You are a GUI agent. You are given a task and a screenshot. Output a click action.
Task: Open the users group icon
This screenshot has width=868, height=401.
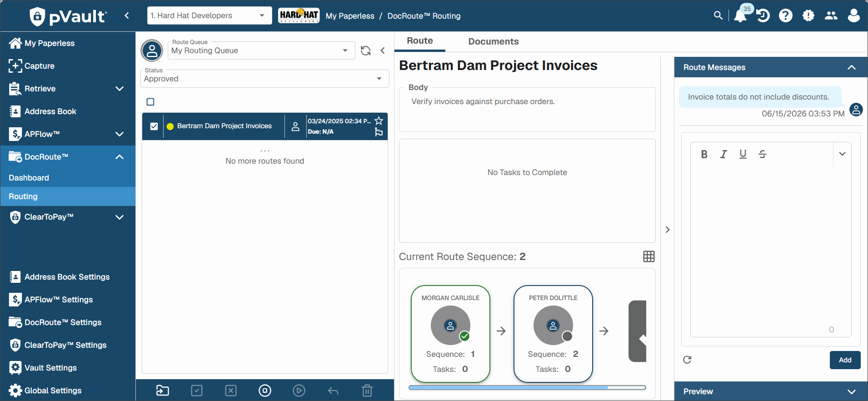tap(831, 15)
